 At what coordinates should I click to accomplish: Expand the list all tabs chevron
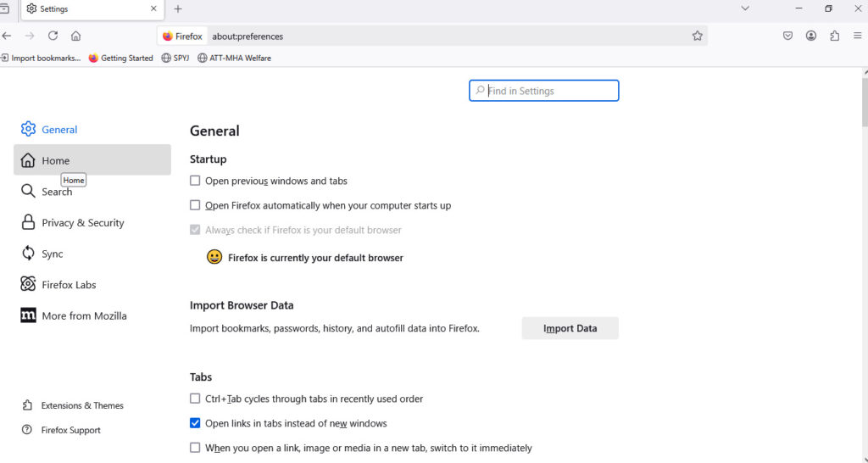point(745,8)
